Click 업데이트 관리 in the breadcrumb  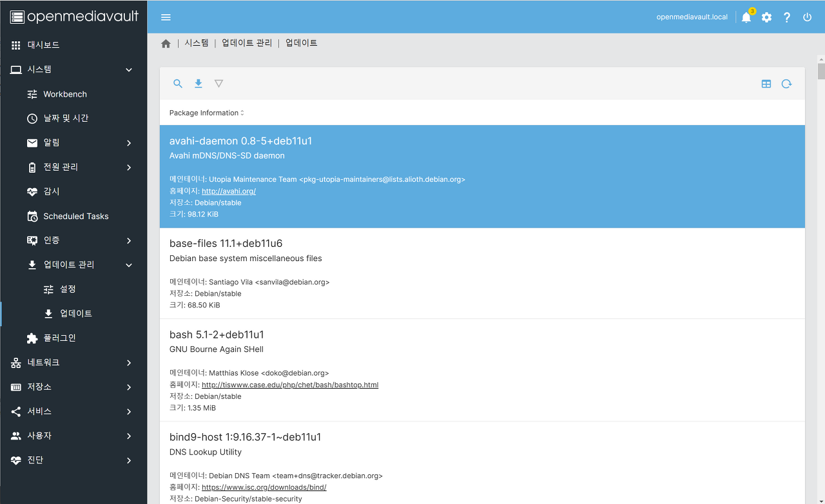pyautogui.click(x=247, y=43)
